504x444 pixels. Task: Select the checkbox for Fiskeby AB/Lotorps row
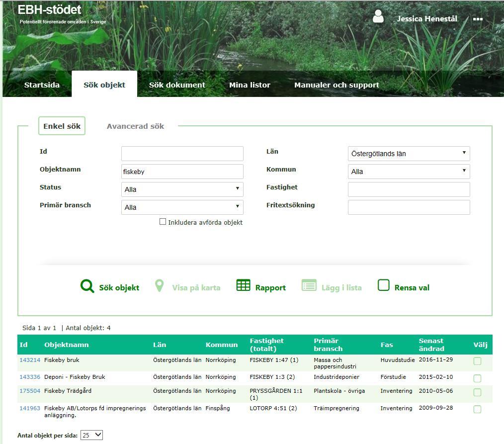[477, 409]
